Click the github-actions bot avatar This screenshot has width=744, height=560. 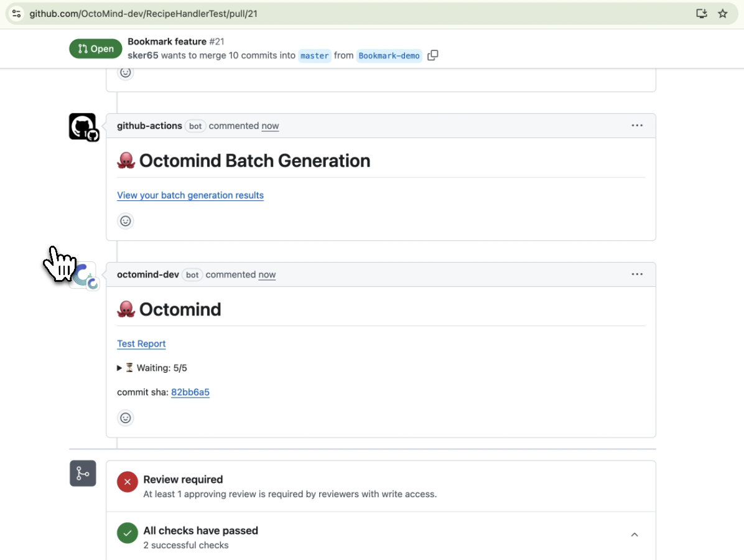coord(83,127)
